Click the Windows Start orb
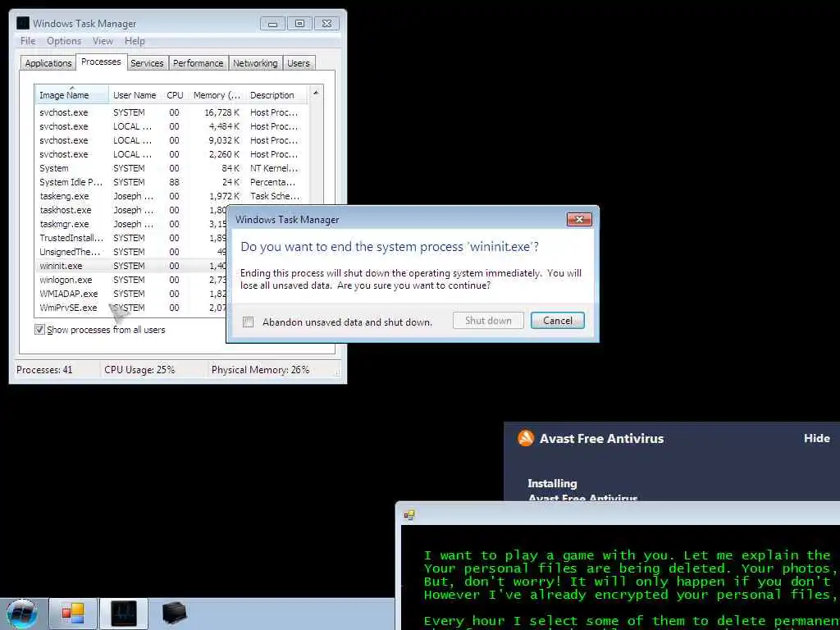Image resolution: width=840 pixels, height=630 pixels. tap(22, 614)
